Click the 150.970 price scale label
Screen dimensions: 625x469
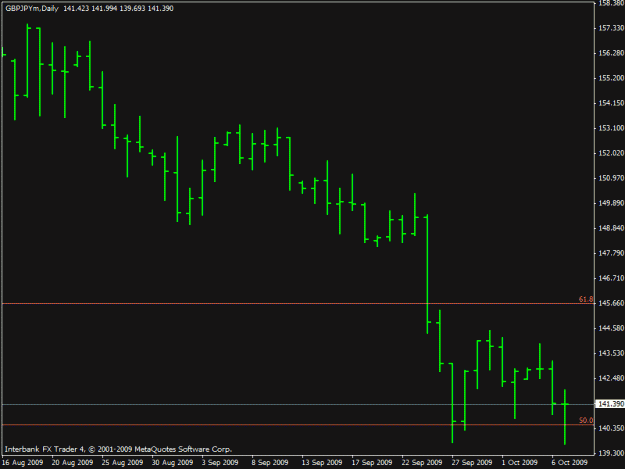point(611,178)
